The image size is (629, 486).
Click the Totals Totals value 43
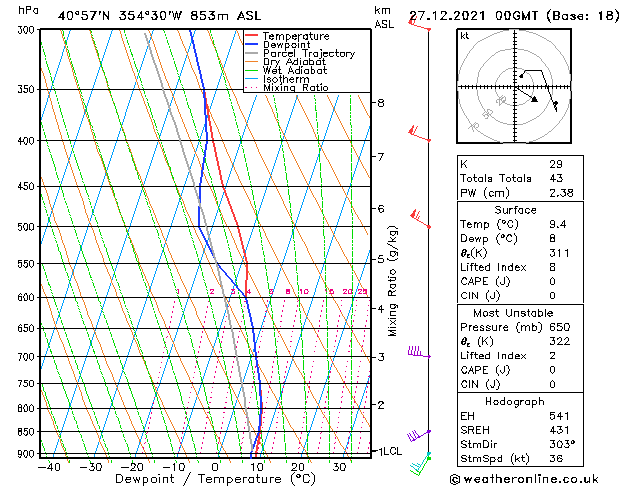point(556,178)
